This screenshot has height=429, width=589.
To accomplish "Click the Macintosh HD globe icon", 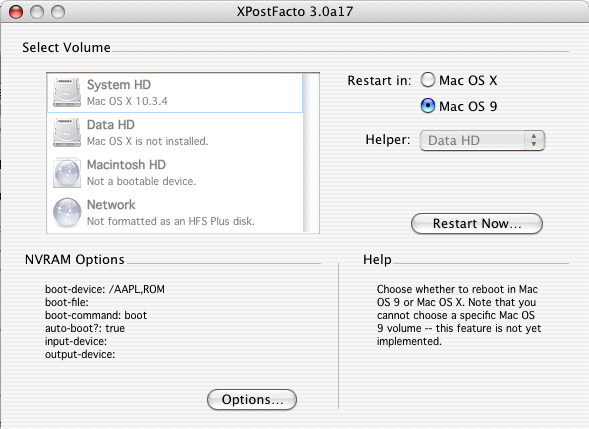I will [x=67, y=172].
